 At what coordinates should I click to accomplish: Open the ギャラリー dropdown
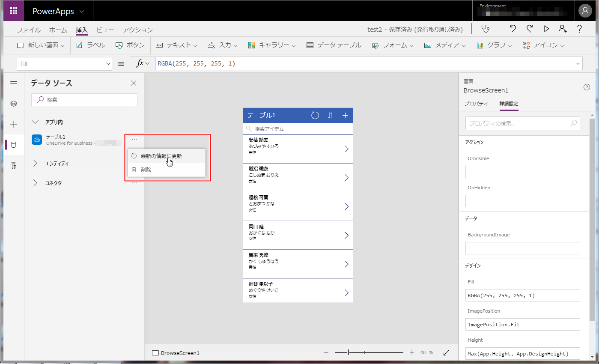272,45
